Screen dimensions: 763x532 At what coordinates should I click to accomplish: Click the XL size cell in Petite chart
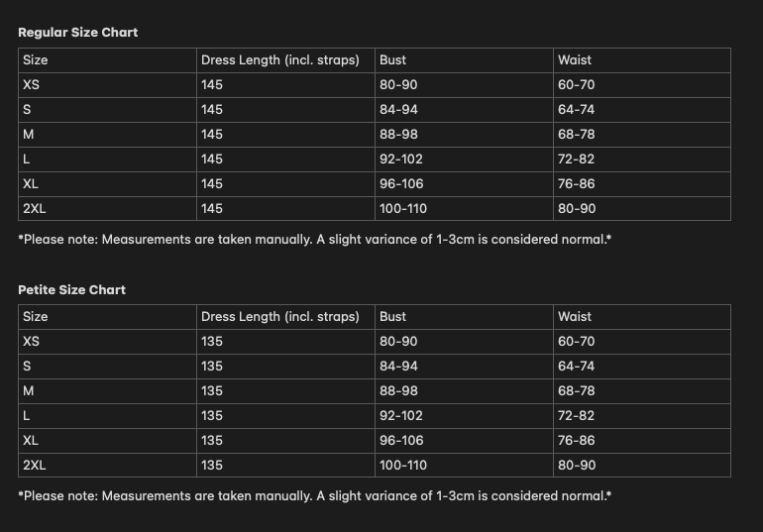pyautogui.click(x=31, y=441)
